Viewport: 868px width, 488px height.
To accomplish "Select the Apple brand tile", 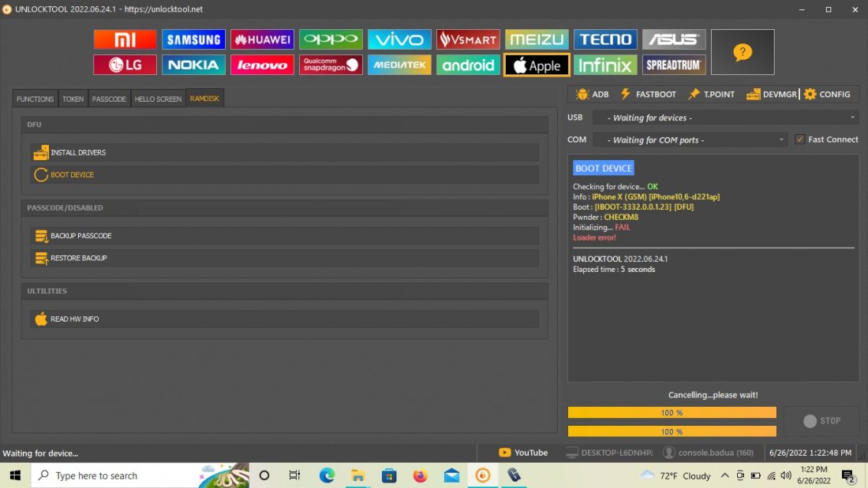I will (x=537, y=65).
